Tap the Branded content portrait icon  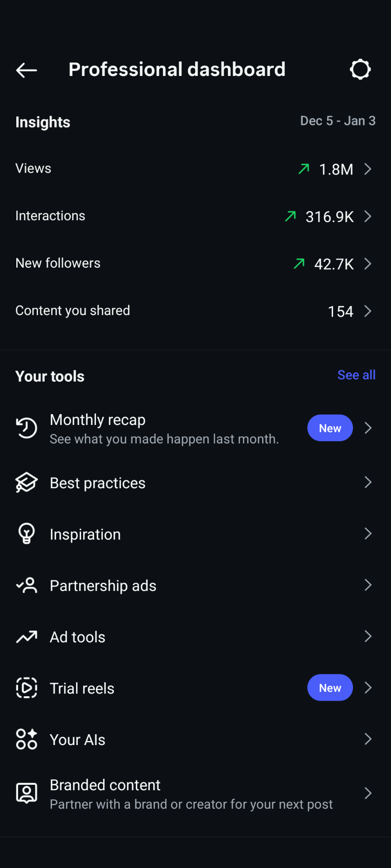pyautogui.click(x=27, y=793)
